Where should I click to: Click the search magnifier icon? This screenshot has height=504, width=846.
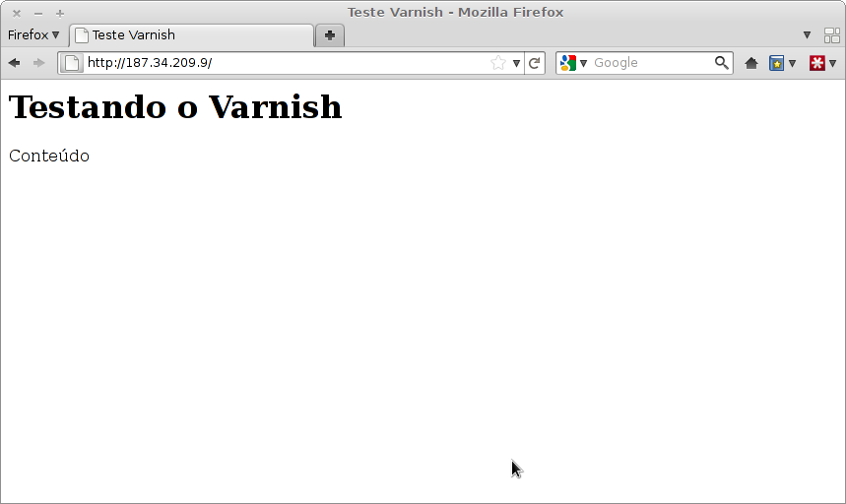pos(721,63)
